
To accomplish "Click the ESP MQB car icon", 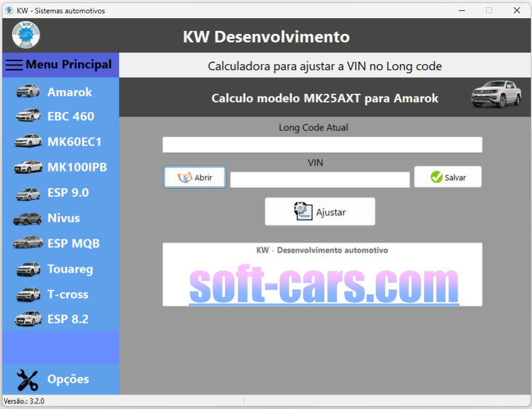I will coord(28,242).
